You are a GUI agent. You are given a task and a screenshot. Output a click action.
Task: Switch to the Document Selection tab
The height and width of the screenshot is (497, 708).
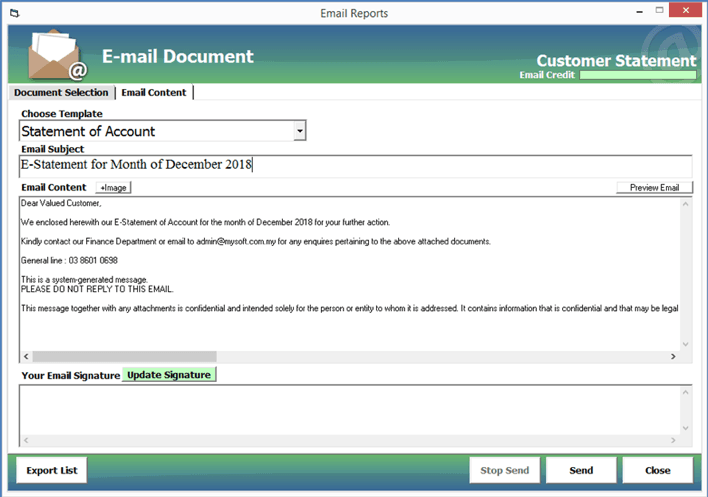pos(61,93)
